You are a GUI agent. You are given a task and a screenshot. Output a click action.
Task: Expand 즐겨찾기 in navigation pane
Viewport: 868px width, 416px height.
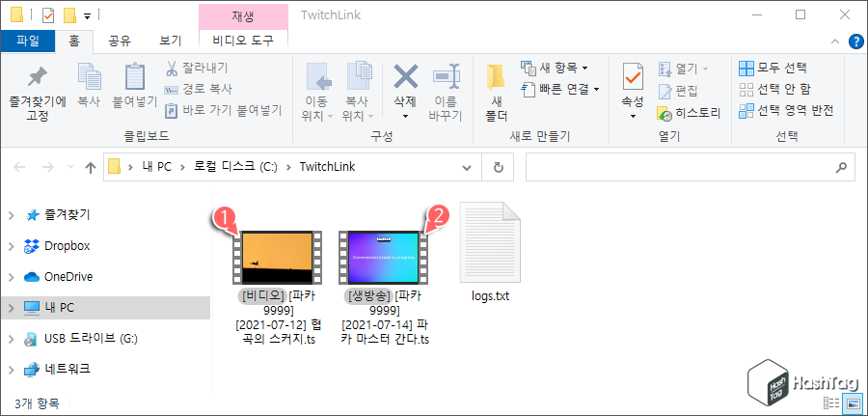12,215
